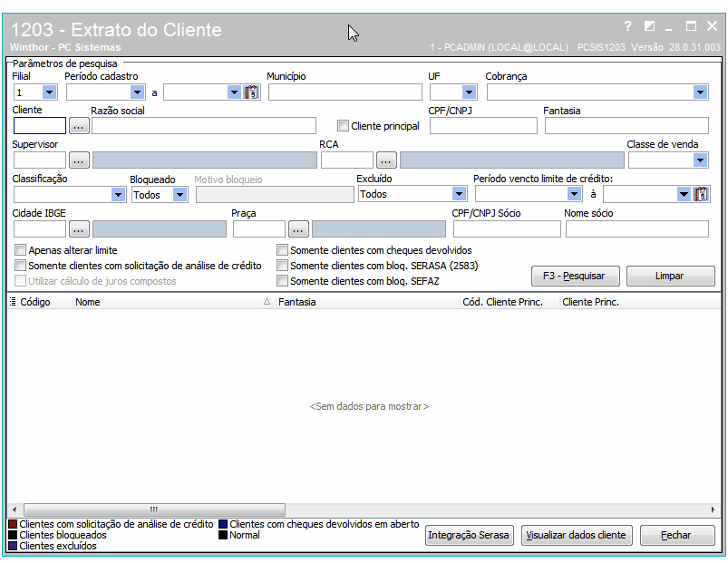Open RCA lookup ellipsis button
The image size is (728, 563).
click(386, 160)
